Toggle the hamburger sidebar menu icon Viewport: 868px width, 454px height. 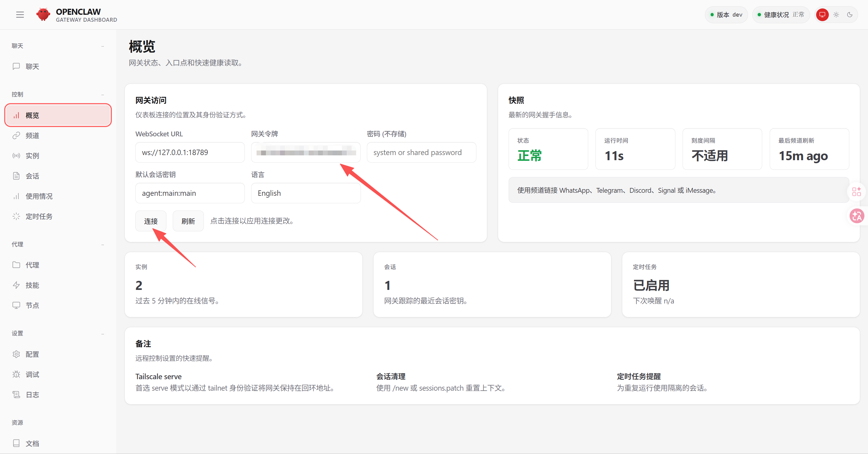(20, 14)
